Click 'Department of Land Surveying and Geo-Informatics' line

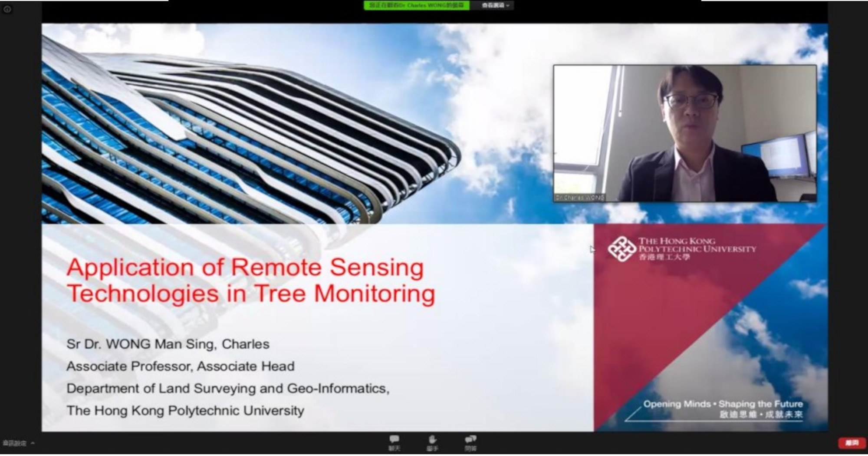point(228,388)
